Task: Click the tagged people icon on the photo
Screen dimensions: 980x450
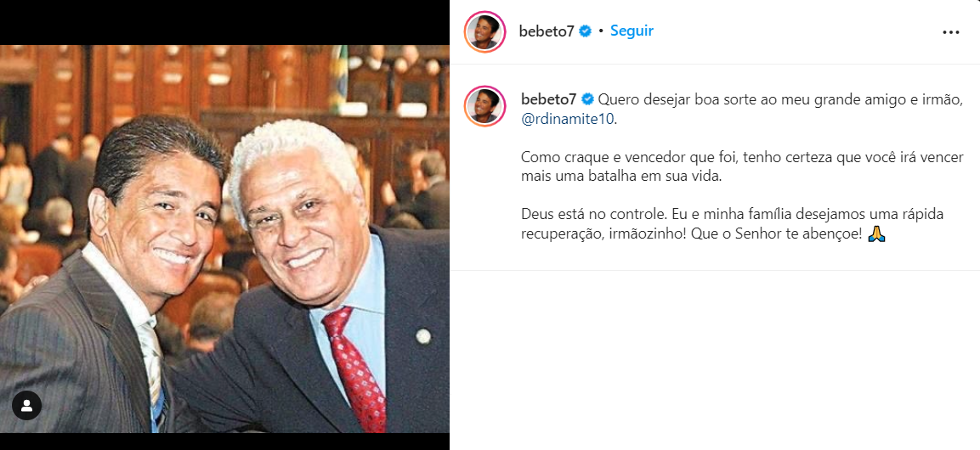Action: (x=27, y=406)
